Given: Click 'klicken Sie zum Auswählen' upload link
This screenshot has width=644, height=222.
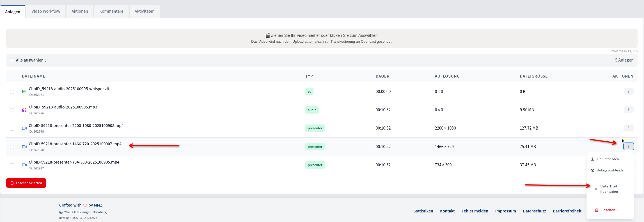Looking at the screenshot, I should [x=354, y=35].
